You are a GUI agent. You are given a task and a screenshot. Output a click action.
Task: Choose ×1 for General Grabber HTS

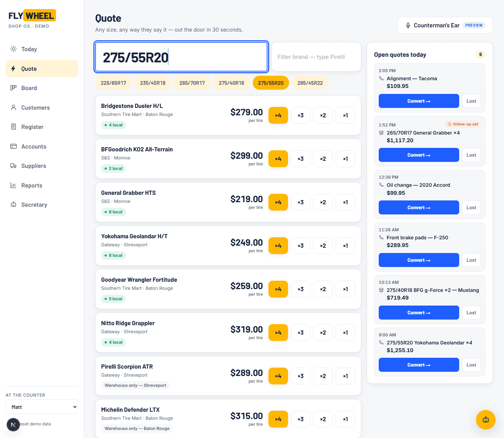345,202
